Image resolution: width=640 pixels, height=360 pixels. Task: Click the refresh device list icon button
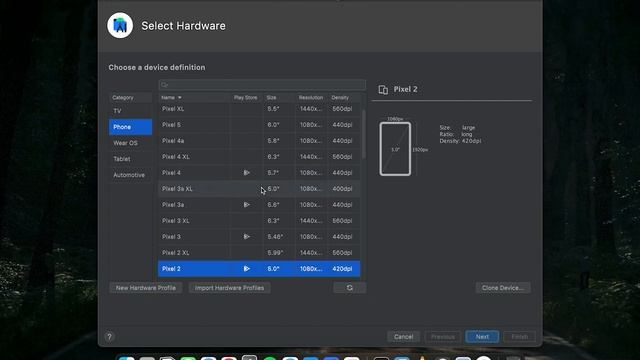coord(350,288)
